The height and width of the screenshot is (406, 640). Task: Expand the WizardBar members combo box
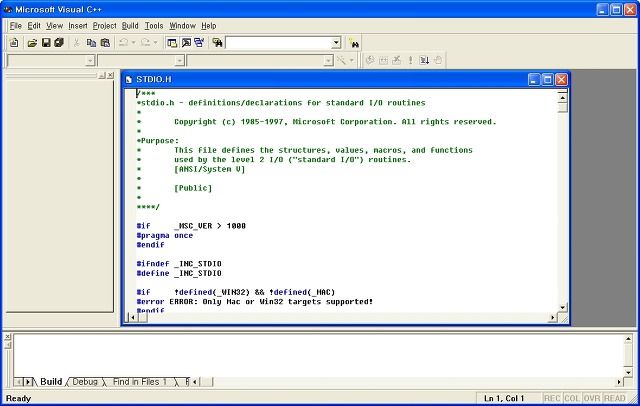point(328,61)
